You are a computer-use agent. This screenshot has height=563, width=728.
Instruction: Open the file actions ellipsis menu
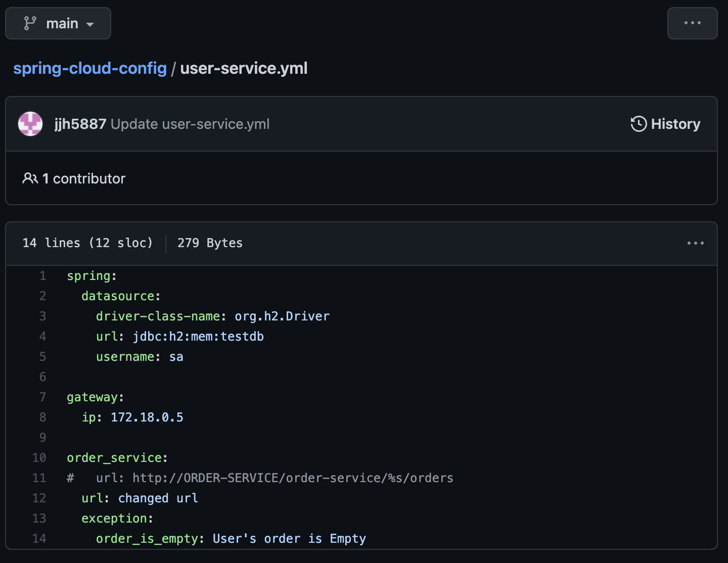(x=695, y=243)
